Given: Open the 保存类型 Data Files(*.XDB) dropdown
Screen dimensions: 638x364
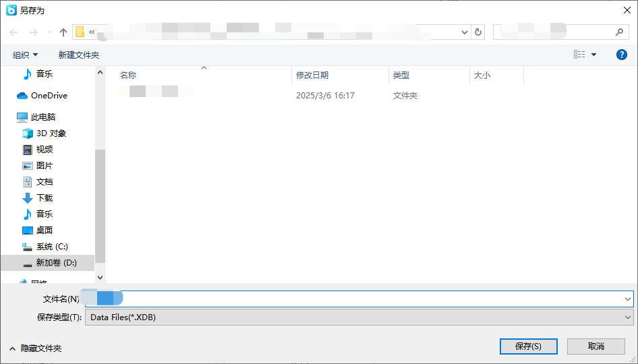Looking at the screenshot, I should [359, 317].
